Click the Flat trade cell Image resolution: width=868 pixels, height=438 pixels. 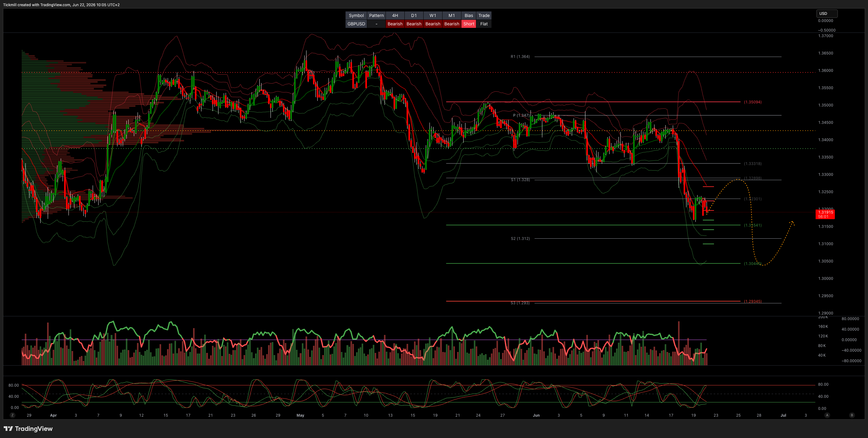tap(484, 24)
